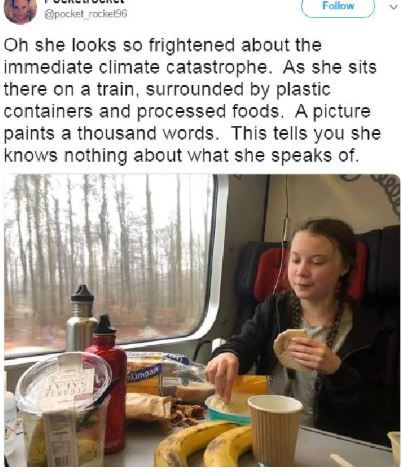The width and height of the screenshot is (402, 472).
Task: Click the phrase "A picture paints a thousand words"
Action: 192,122
